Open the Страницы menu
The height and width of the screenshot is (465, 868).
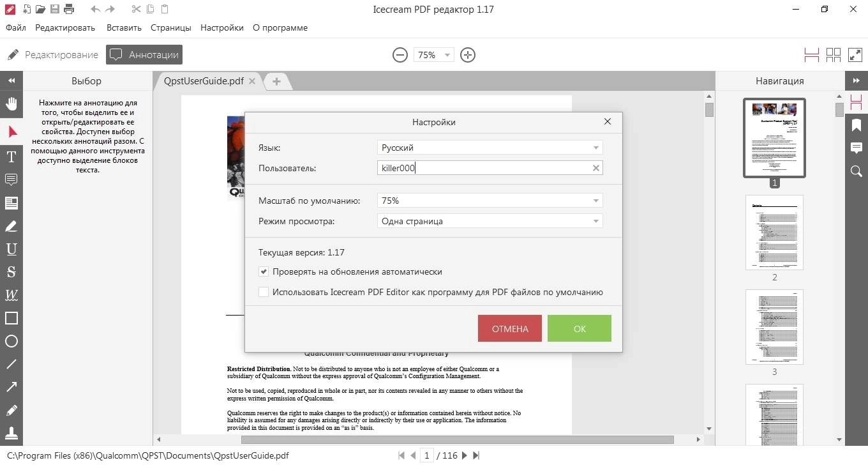pos(171,27)
